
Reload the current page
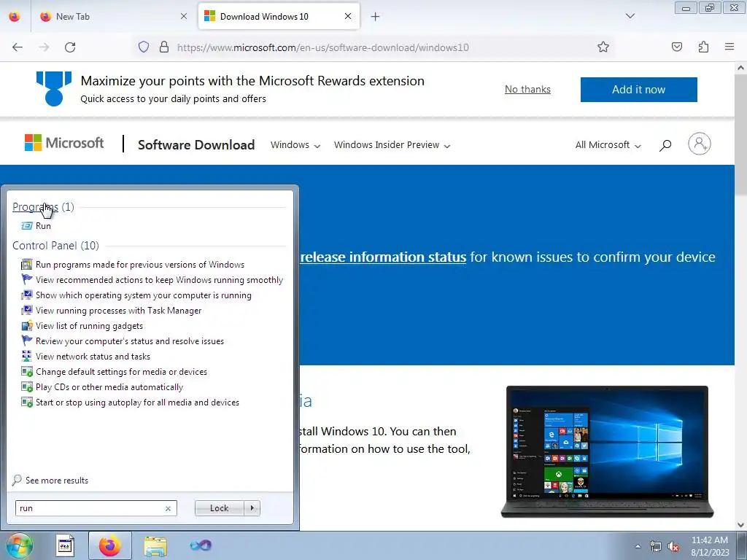70,47
